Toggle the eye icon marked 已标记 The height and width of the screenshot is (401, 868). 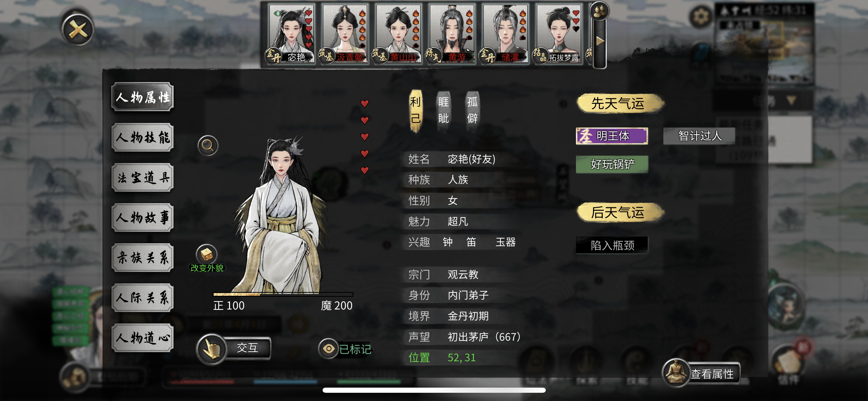pyautogui.click(x=328, y=349)
